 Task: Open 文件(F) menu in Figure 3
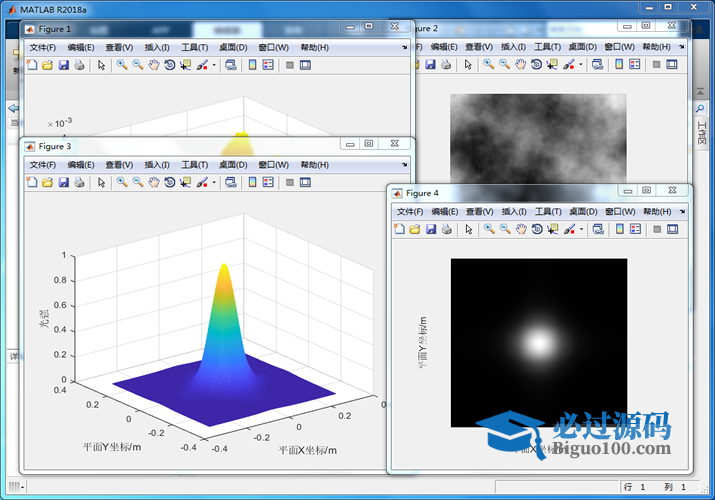[43, 165]
